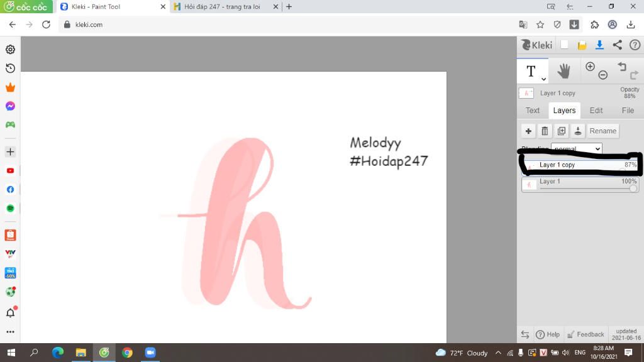The width and height of the screenshot is (644, 362).
Task: Delete the current layer with trash icon
Action: (x=545, y=131)
